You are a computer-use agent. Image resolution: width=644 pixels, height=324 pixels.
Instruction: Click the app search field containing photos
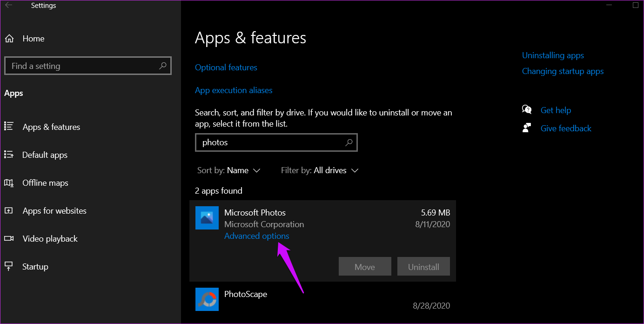[276, 142]
